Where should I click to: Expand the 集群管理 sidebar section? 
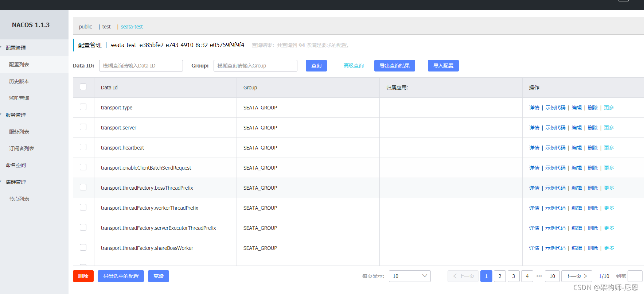pos(16,182)
